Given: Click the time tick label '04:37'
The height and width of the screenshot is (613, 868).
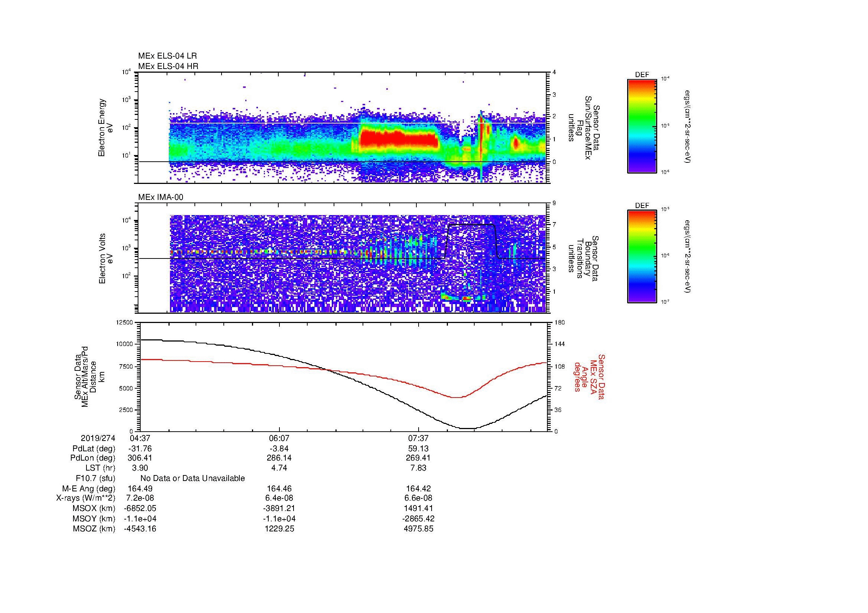Looking at the screenshot, I should tap(140, 438).
